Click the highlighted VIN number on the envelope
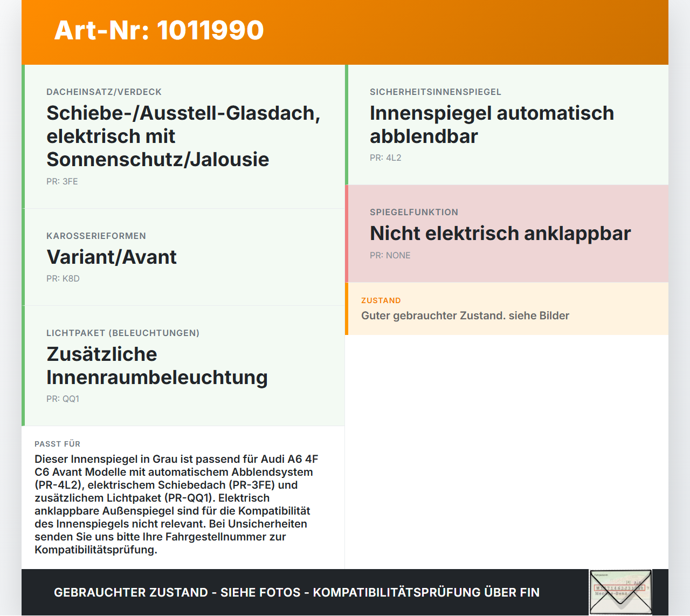690x616 pixels. (621, 587)
